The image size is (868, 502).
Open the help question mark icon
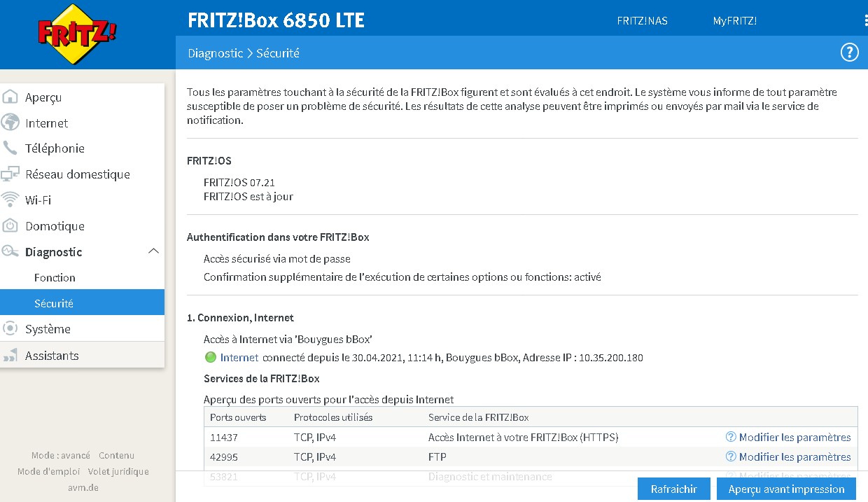tap(849, 53)
